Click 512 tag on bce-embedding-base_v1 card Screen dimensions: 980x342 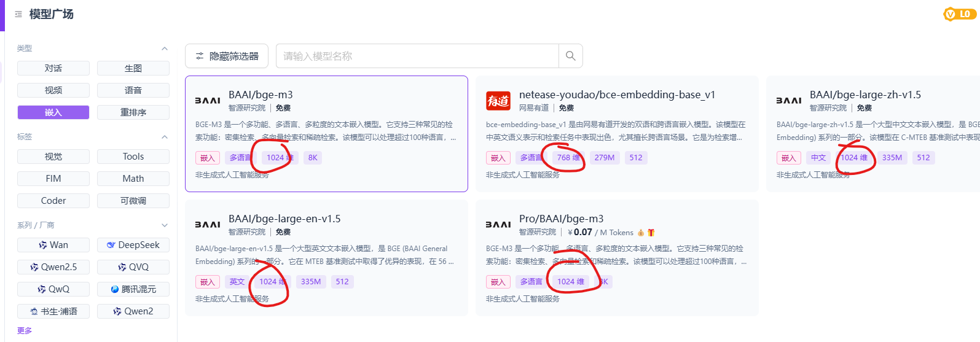[x=636, y=158]
